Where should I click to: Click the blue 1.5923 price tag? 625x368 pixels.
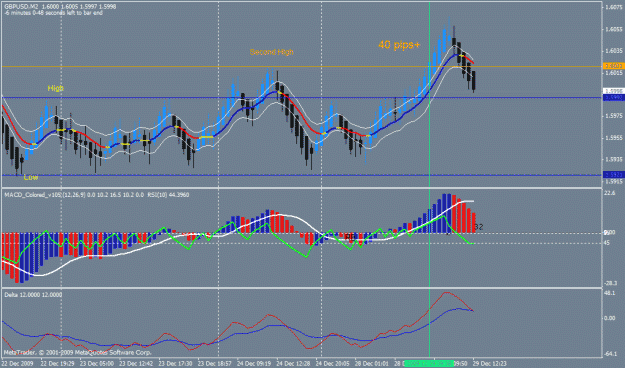click(613, 175)
